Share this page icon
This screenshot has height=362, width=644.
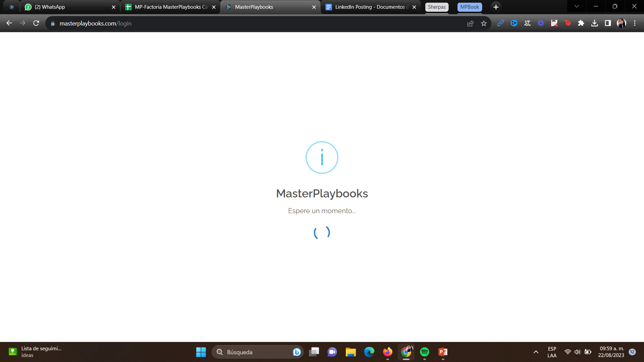(470, 23)
